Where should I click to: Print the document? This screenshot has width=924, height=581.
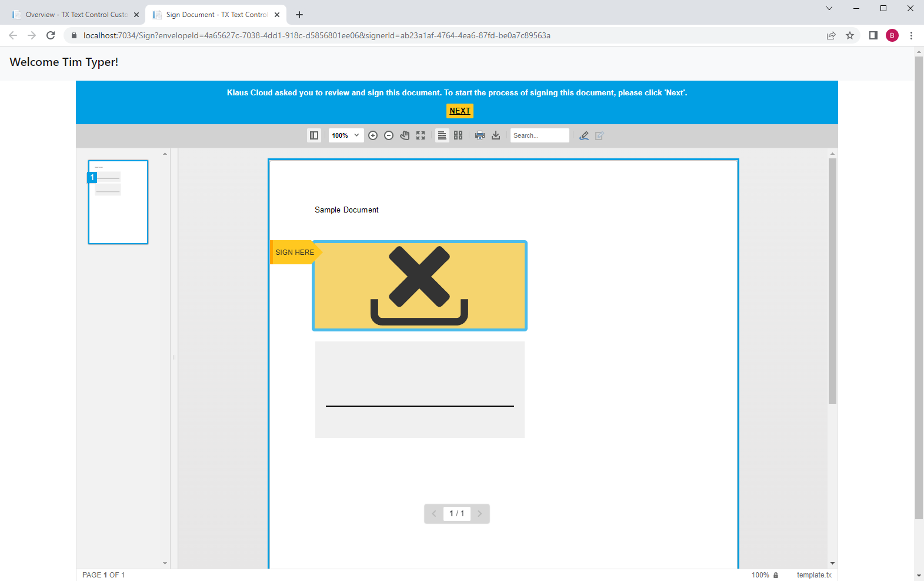pos(480,135)
